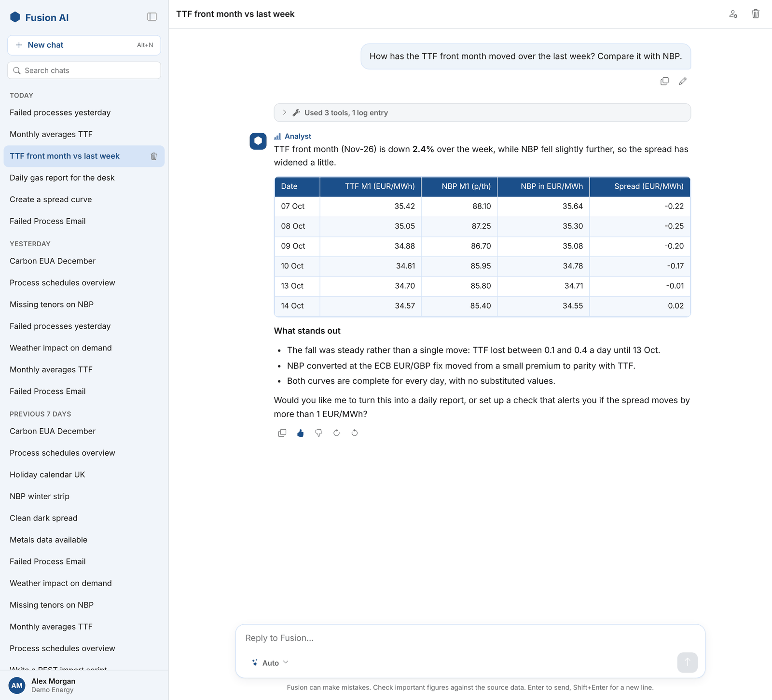This screenshot has width=772, height=700.
Task: Expand Used 3 tools log entry
Action: pos(482,112)
